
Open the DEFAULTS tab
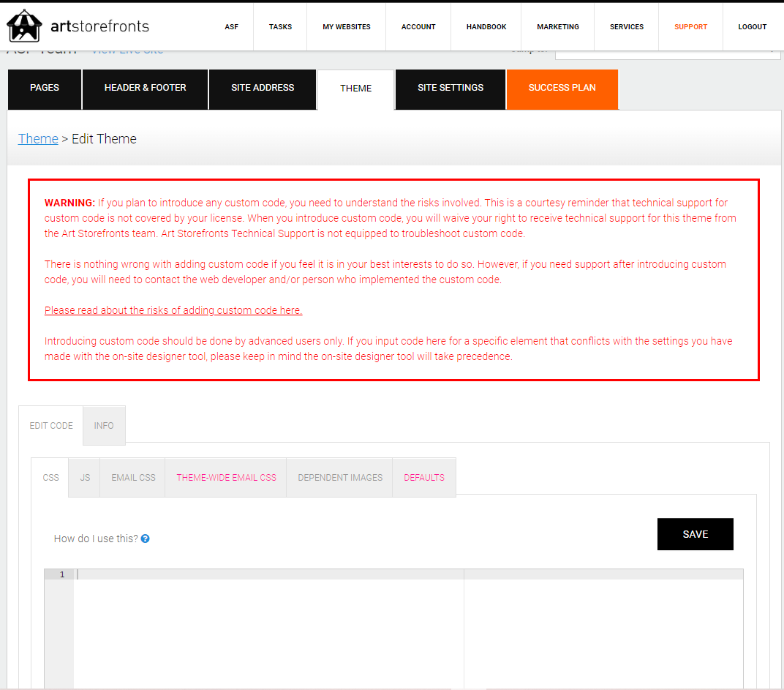(424, 477)
